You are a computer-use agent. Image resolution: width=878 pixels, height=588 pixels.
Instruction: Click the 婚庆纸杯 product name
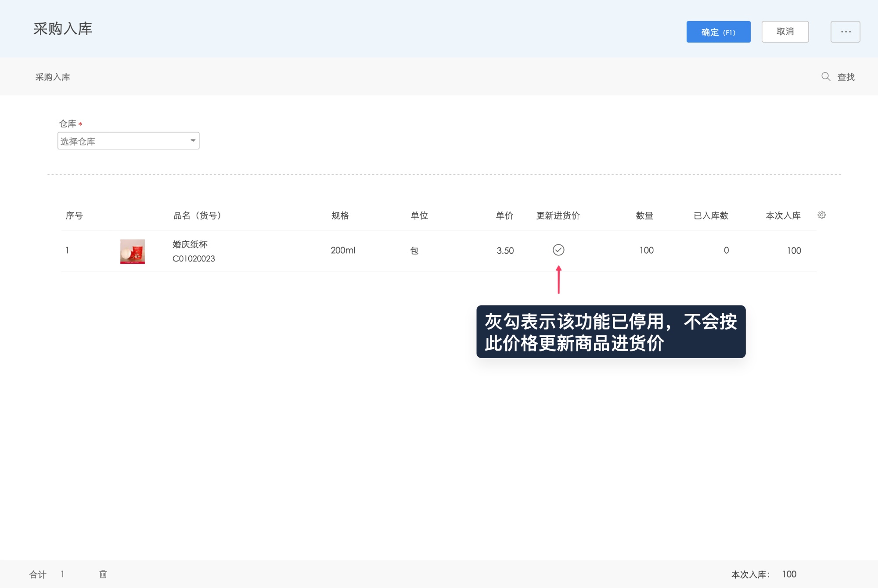click(x=190, y=244)
